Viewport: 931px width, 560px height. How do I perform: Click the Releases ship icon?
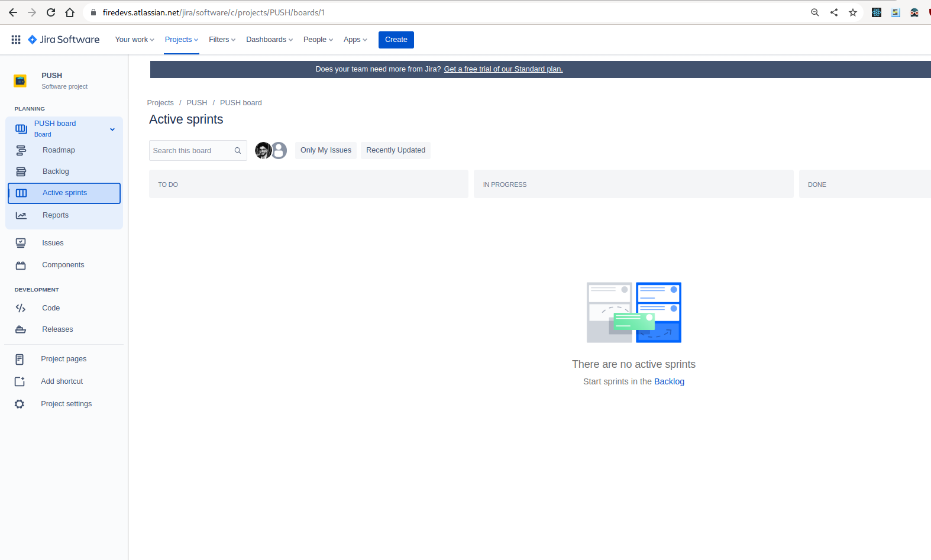[21, 329]
